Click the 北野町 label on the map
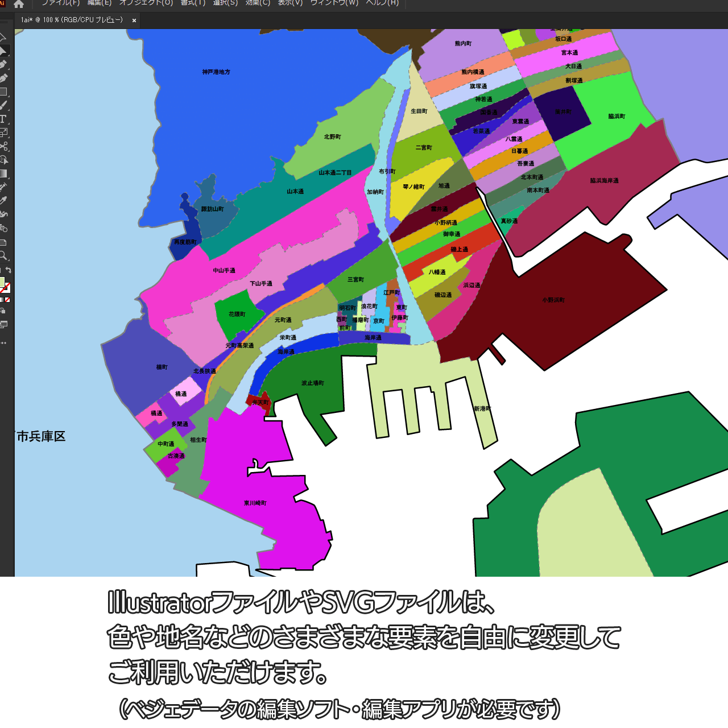Viewport: 728px width, 728px height. 333,137
